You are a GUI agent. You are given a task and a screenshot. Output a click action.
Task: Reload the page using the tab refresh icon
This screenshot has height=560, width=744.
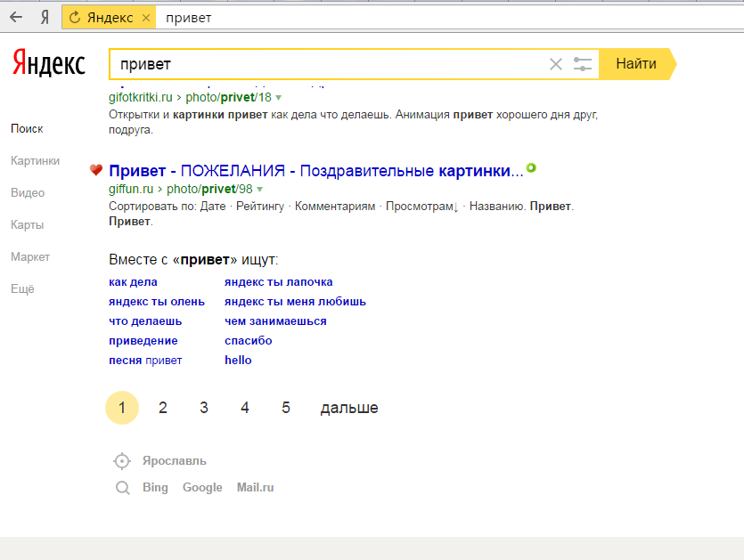75,18
